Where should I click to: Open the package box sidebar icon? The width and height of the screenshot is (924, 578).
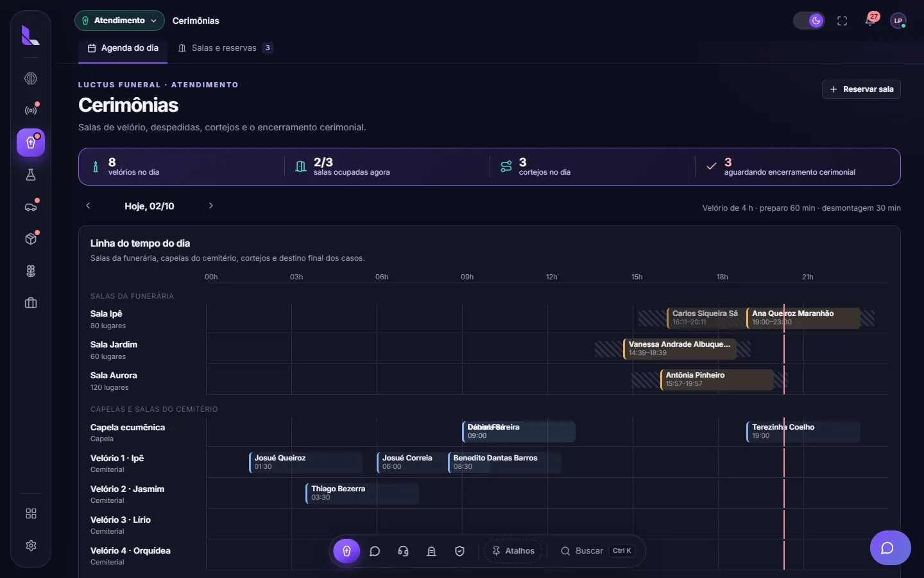(x=31, y=239)
